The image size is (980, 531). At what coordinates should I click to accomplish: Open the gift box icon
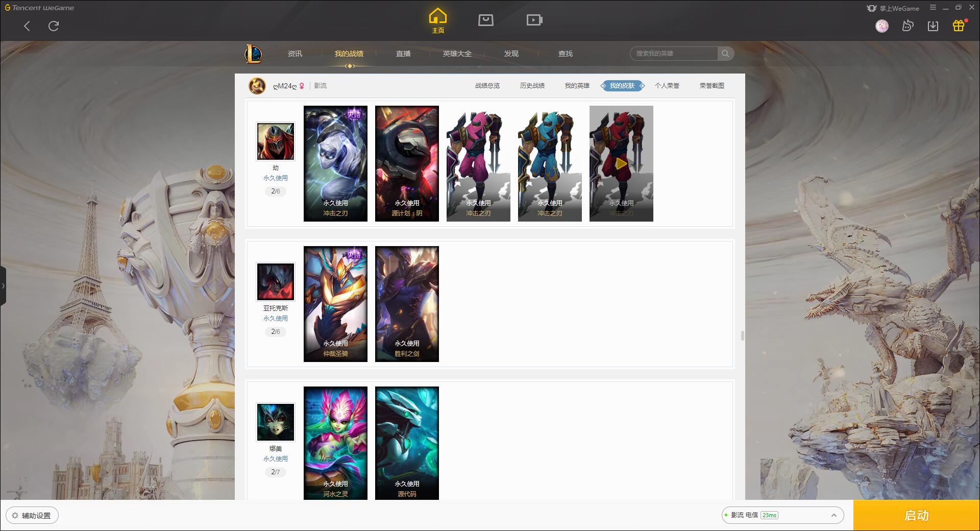[x=959, y=26]
